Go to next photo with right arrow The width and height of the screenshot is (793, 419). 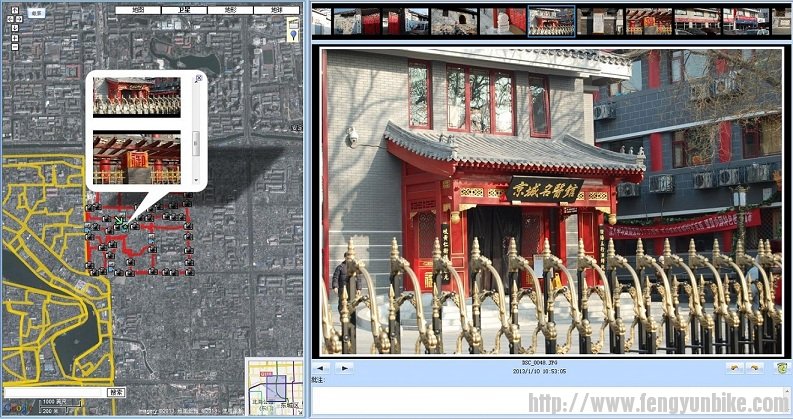(x=344, y=367)
